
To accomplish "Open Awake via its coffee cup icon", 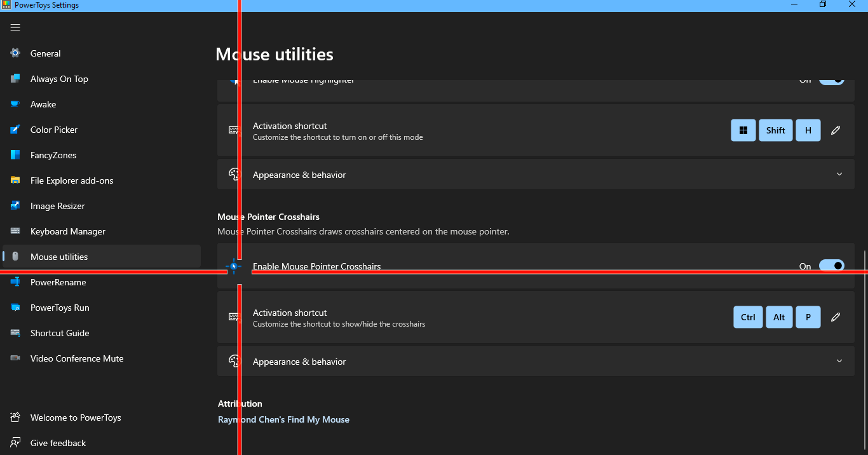I will (x=15, y=104).
